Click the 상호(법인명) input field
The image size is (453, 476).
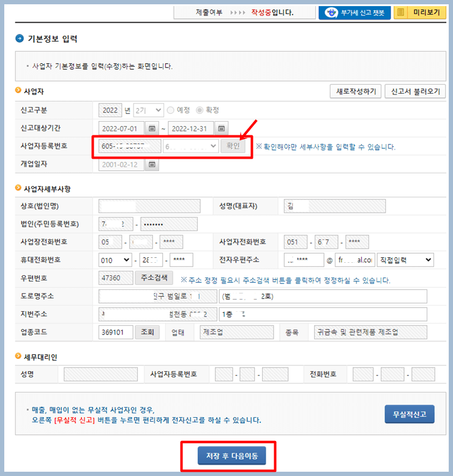[149, 206]
